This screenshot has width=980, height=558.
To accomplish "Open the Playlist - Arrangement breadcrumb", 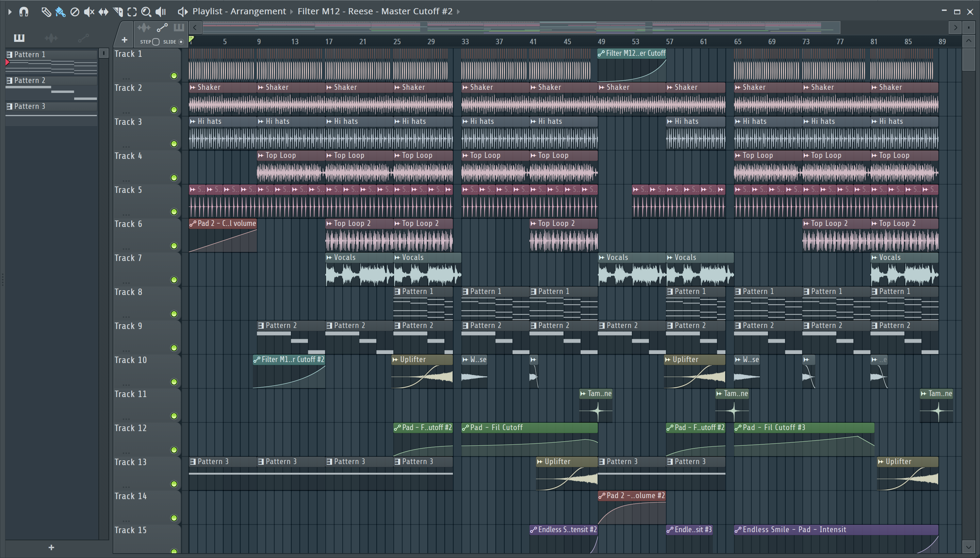I will pos(239,11).
